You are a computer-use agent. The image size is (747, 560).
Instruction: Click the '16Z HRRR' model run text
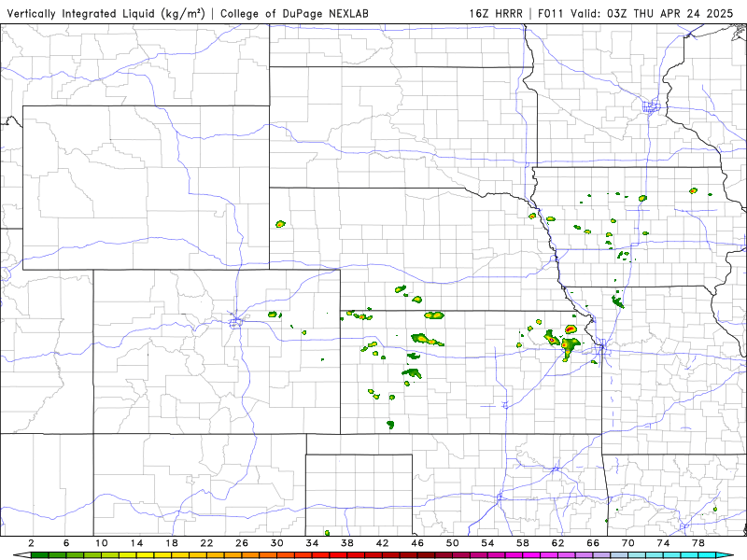coord(496,13)
